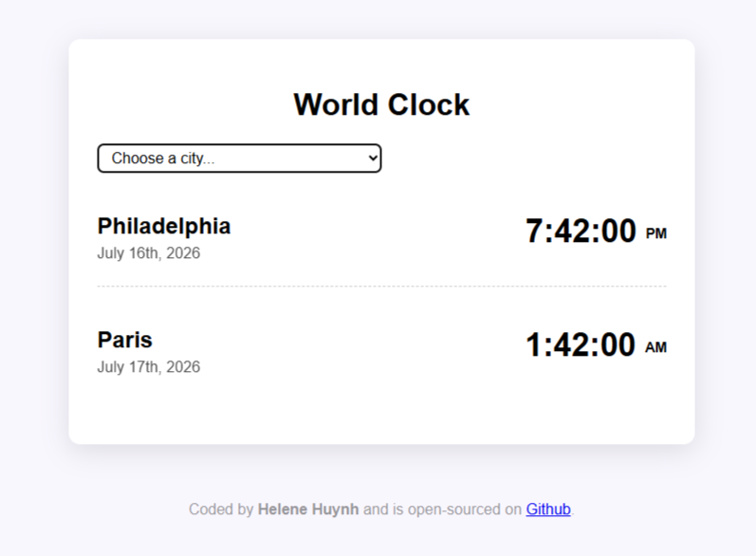Click the Helene Huynh author name

pyautogui.click(x=308, y=510)
